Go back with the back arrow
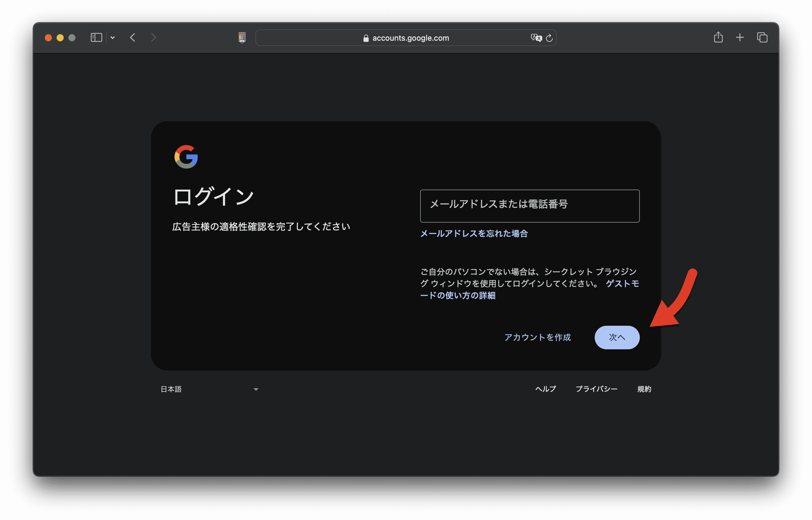This screenshot has height=520, width=812. pyautogui.click(x=133, y=37)
